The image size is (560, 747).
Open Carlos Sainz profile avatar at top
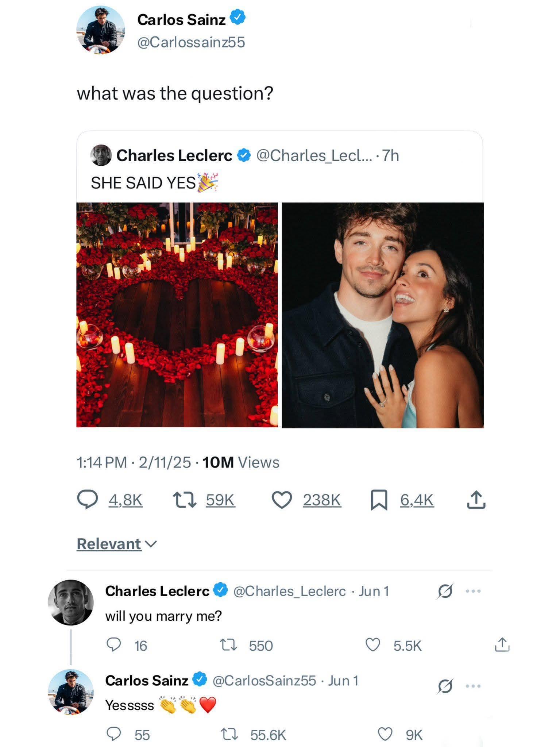(100, 30)
